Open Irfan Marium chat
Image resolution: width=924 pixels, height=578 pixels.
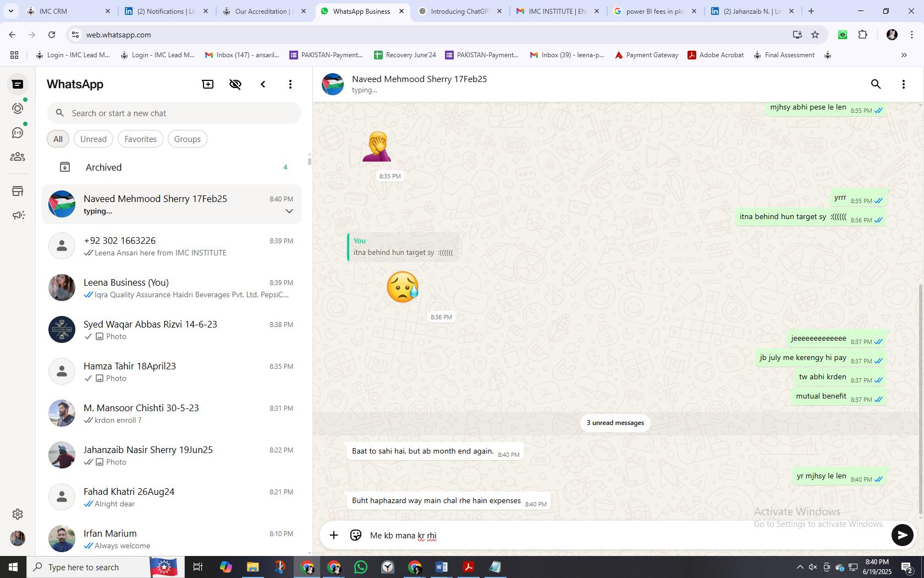click(x=172, y=538)
